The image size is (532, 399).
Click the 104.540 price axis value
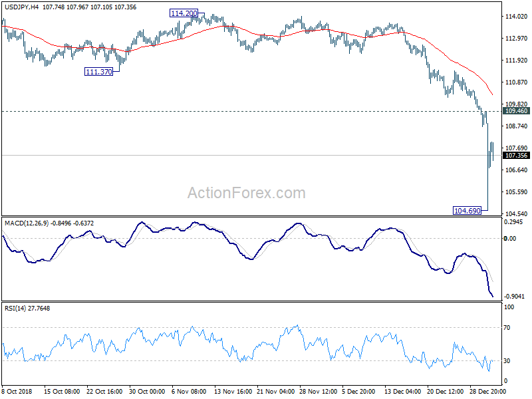(x=517, y=213)
